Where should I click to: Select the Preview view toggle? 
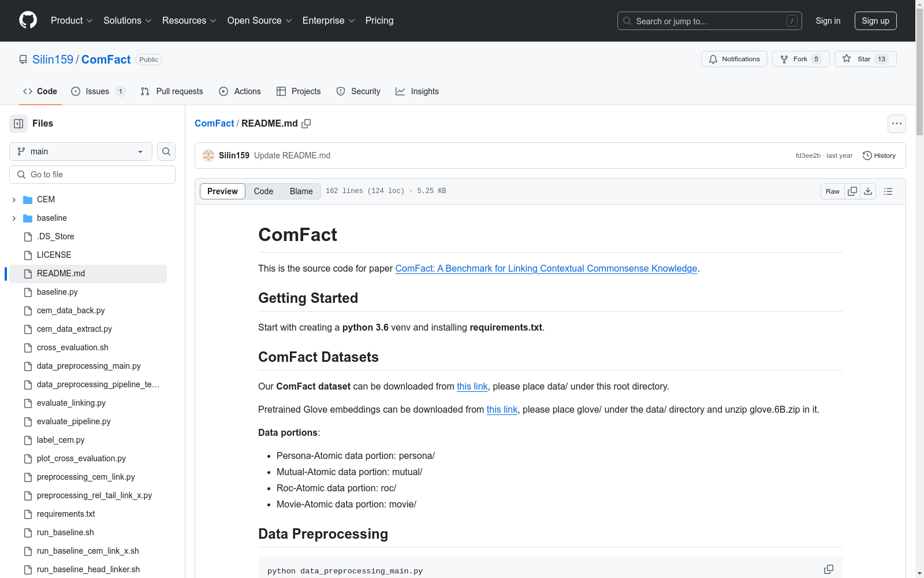pyautogui.click(x=222, y=191)
